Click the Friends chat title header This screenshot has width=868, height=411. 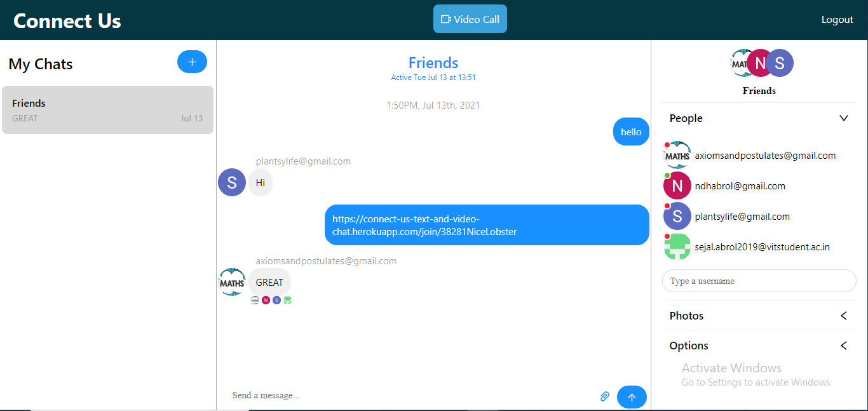(433, 63)
